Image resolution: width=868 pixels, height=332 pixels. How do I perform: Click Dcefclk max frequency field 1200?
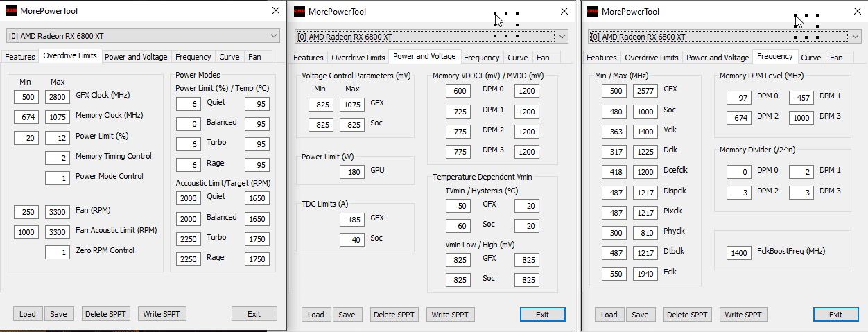click(645, 172)
